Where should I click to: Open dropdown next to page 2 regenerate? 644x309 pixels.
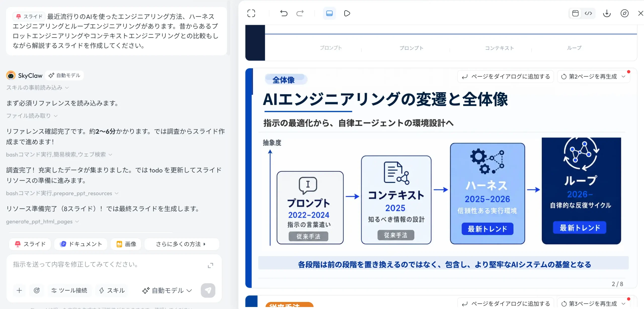coord(623,77)
